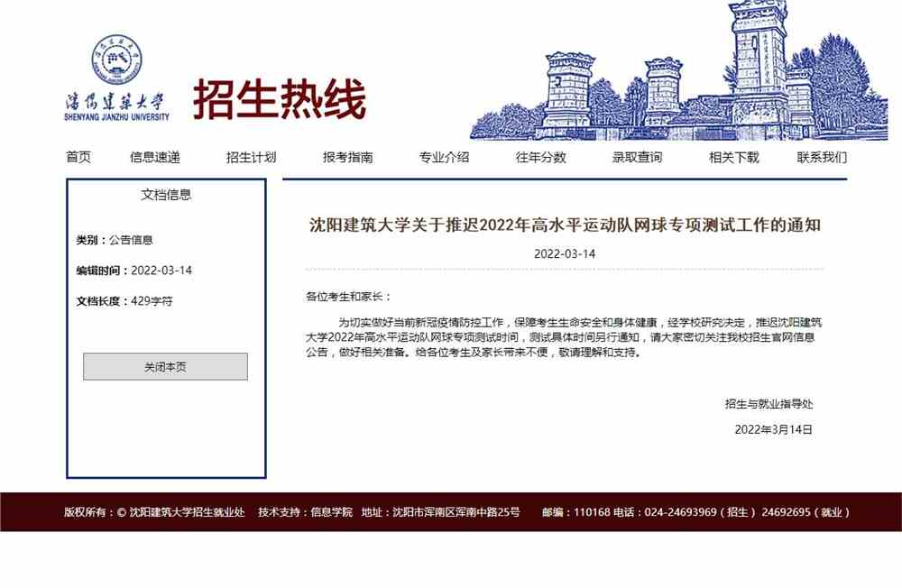
Task: Click the 文档信息 panel heading
Action: (166, 195)
